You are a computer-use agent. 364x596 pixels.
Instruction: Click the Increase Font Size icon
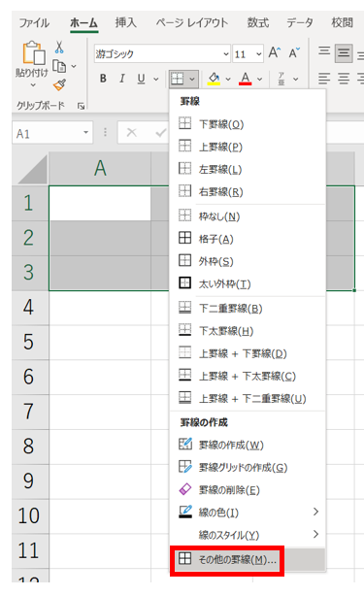(x=275, y=52)
